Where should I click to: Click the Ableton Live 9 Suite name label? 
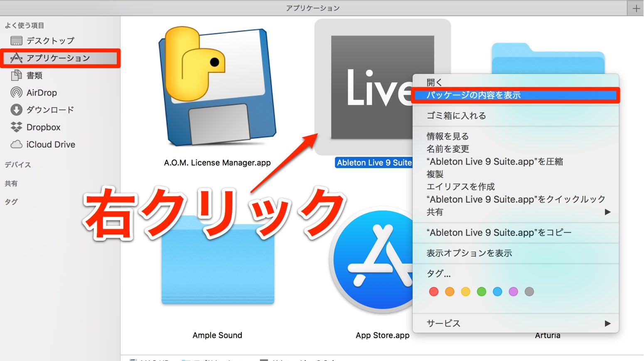click(374, 163)
